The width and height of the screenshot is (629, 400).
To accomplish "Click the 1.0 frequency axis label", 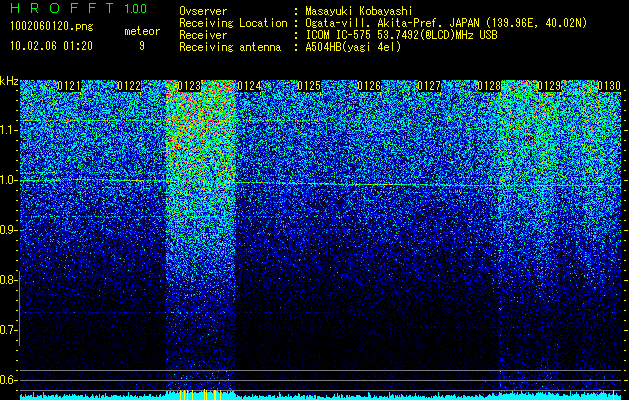I will [x=8, y=180].
